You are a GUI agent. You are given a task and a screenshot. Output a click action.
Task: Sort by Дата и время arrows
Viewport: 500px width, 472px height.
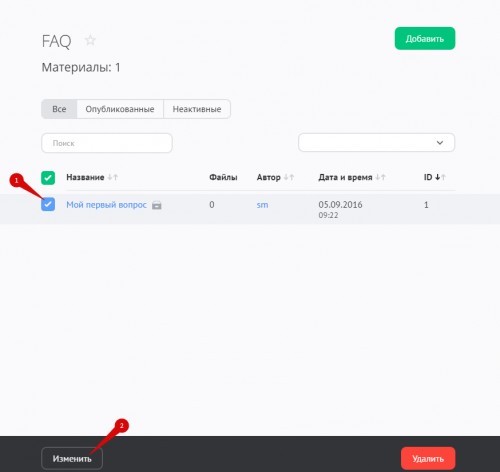pyautogui.click(x=380, y=177)
